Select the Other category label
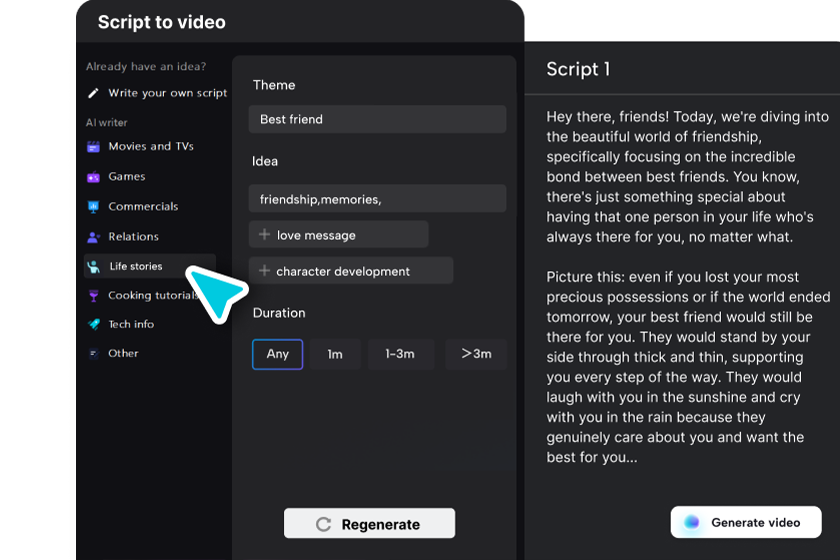The height and width of the screenshot is (560, 840). [x=123, y=354]
